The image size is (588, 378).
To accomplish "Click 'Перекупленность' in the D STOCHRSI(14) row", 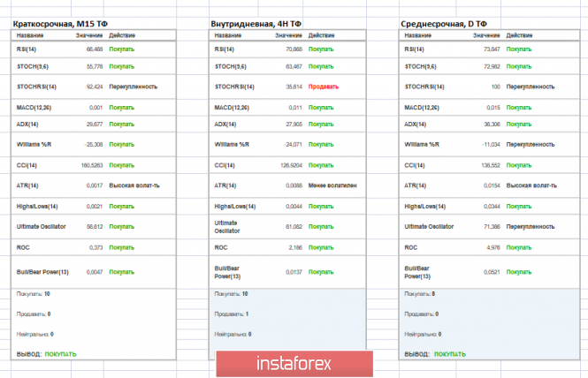I will point(531,87).
